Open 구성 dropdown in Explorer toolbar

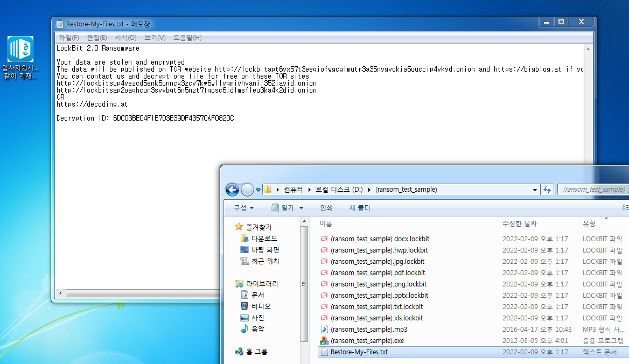(244, 208)
